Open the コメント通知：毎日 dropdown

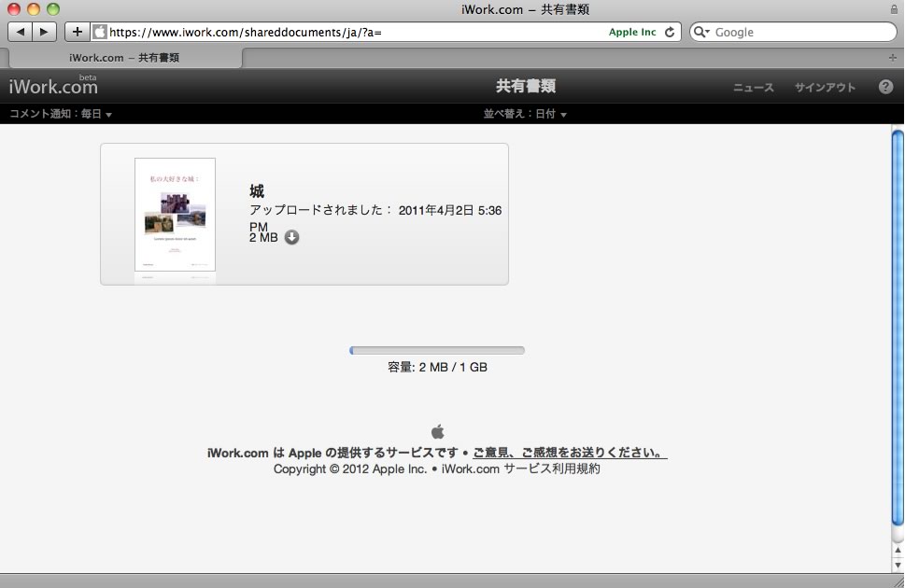pos(61,114)
